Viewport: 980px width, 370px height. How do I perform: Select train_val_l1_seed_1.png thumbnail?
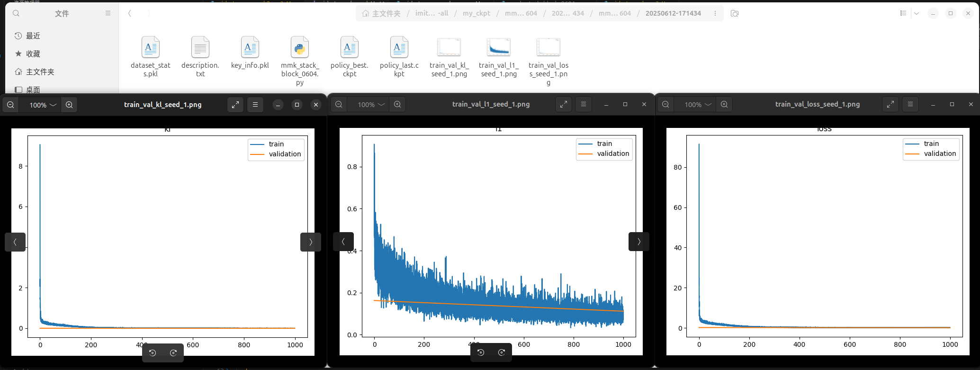point(499,57)
